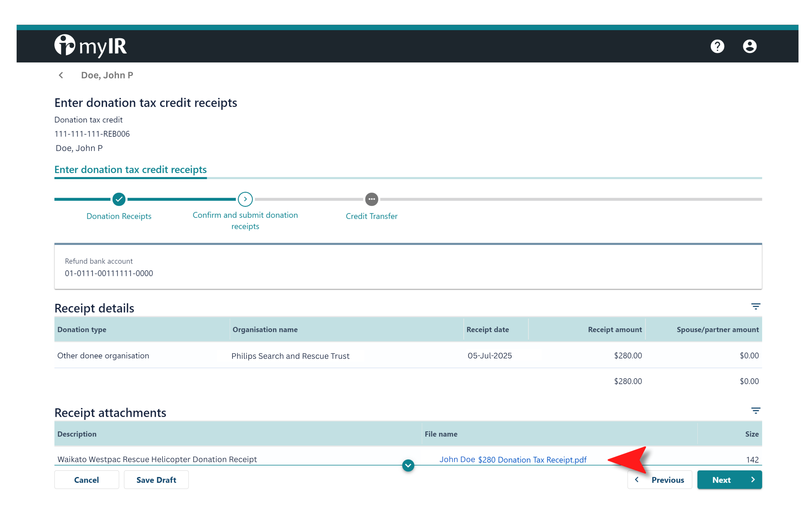
Task: Click the myIR logo
Action: [x=90, y=46]
